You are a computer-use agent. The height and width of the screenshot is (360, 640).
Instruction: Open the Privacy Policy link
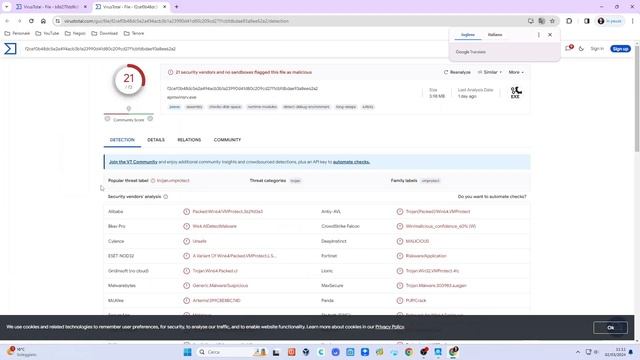point(389,327)
